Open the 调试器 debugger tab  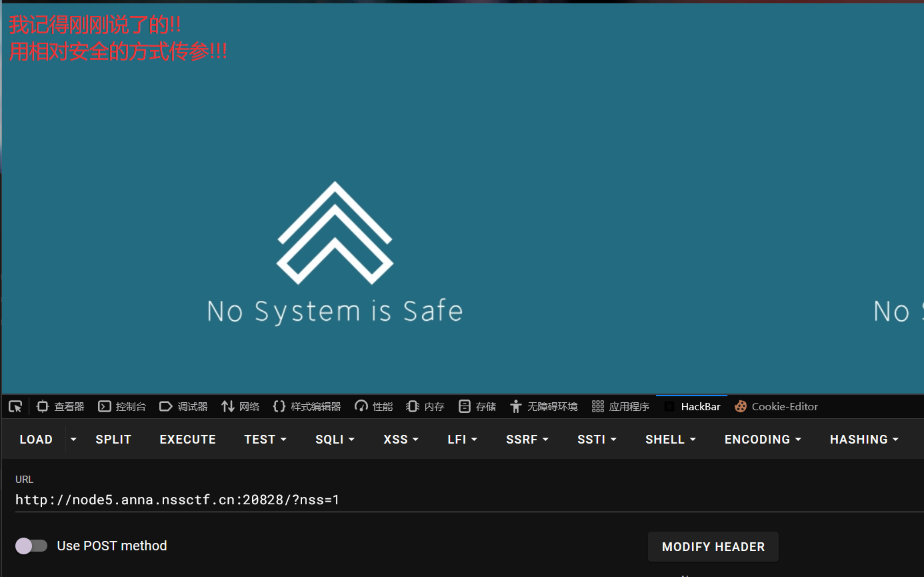pyautogui.click(x=183, y=406)
